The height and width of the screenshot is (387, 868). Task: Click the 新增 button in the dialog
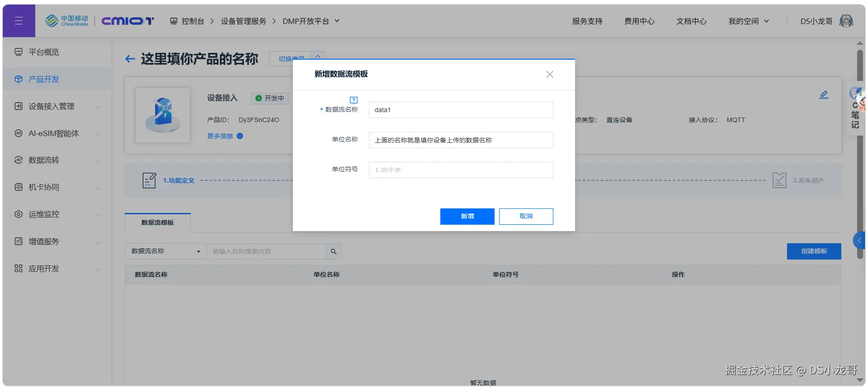point(467,217)
